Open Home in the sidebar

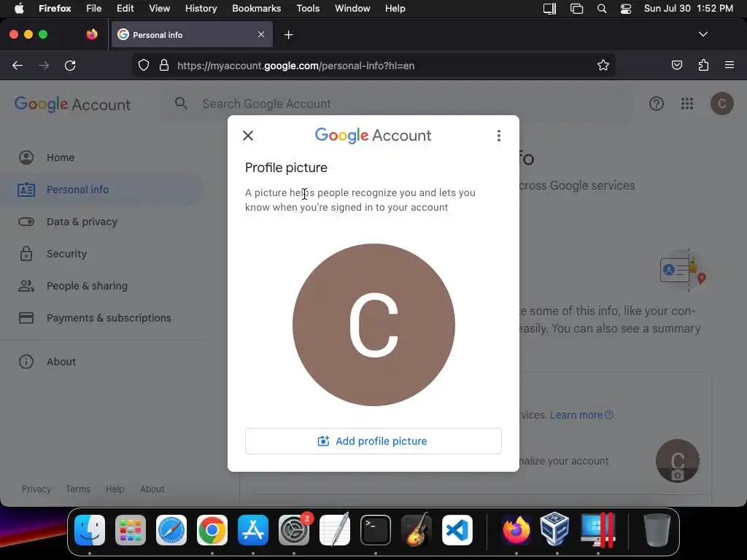tap(60, 157)
